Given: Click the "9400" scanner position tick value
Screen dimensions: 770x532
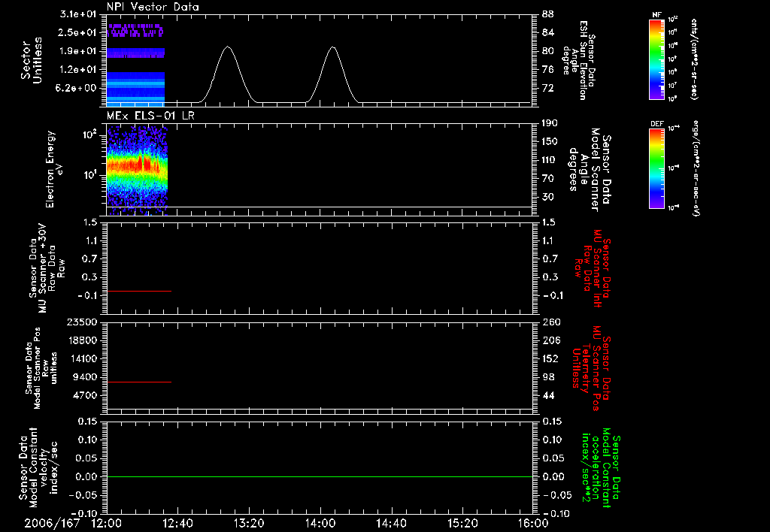Looking at the screenshot, I should (x=84, y=377).
